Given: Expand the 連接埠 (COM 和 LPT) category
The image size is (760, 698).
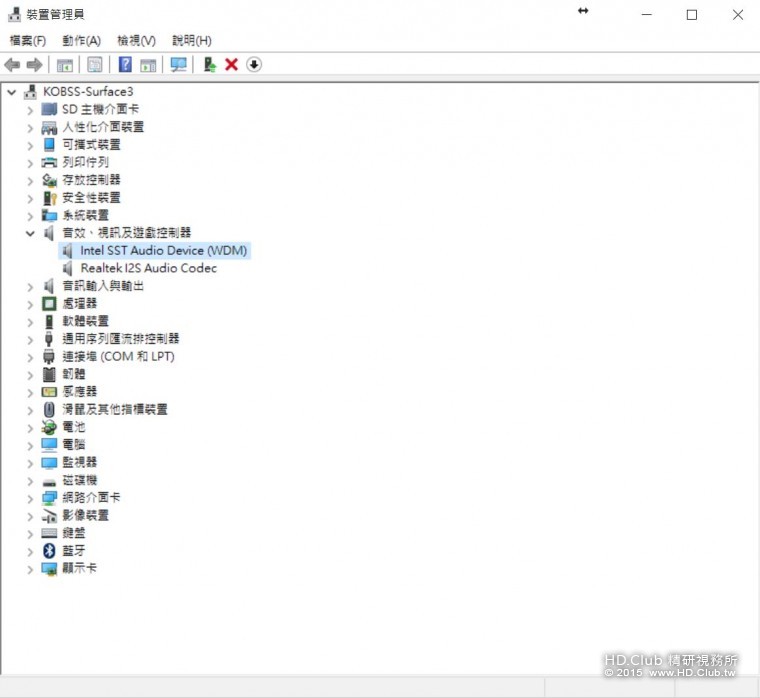Looking at the screenshot, I should point(30,357).
